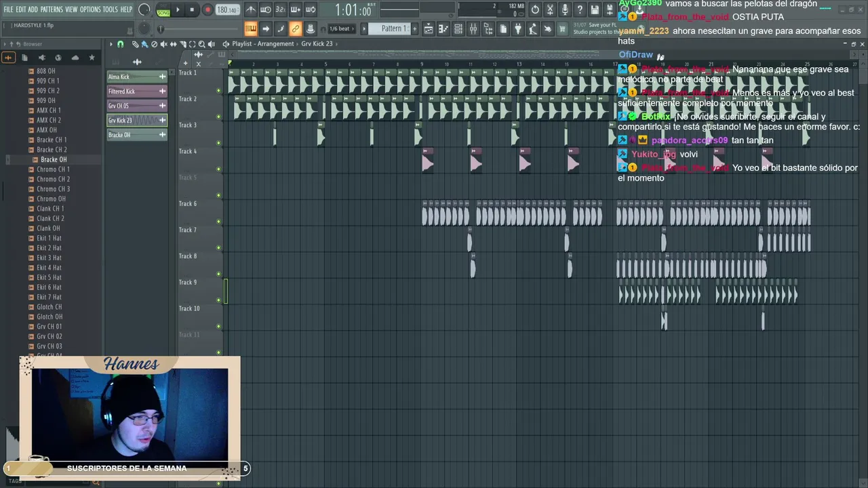Select the playlist Select tool

click(x=192, y=44)
